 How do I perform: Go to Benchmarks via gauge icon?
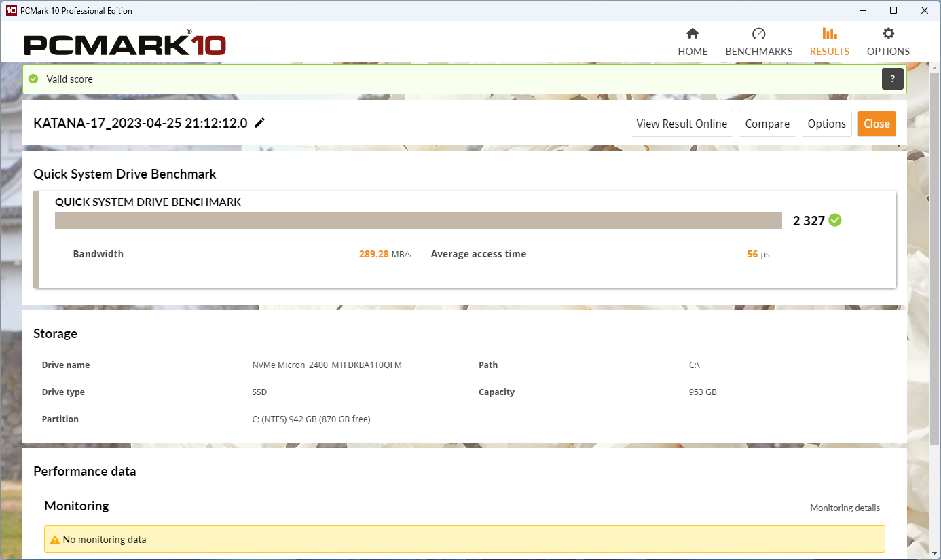click(759, 34)
